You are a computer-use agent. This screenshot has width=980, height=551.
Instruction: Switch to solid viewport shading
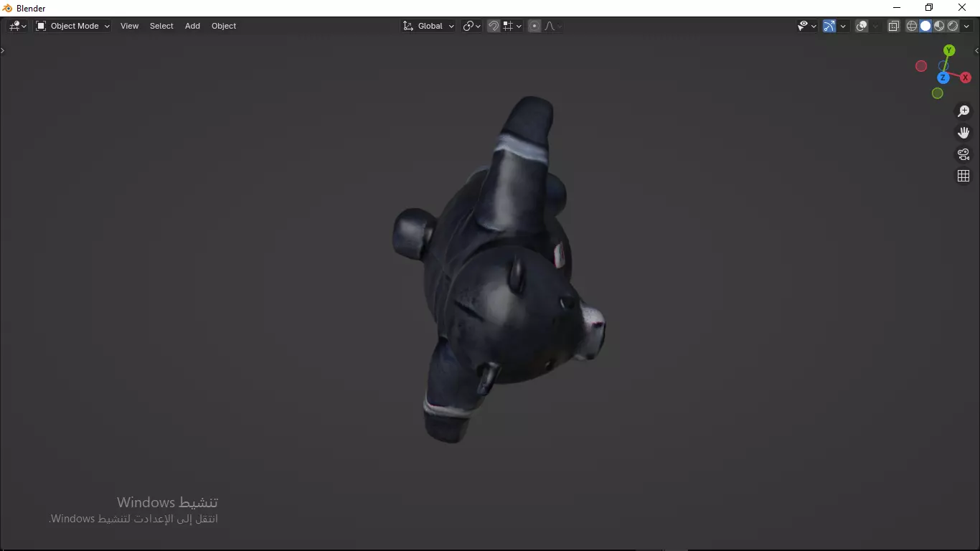coord(925,26)
